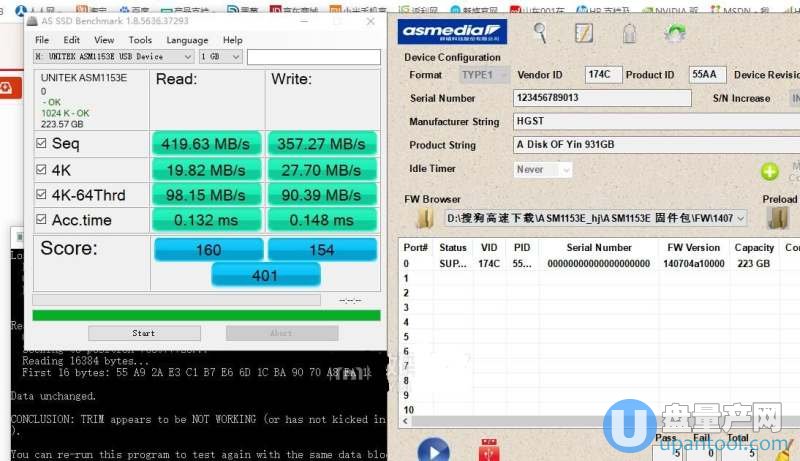Click the magnifier search icon in ASMedia toolbar
800x461 pixels.
540,32
